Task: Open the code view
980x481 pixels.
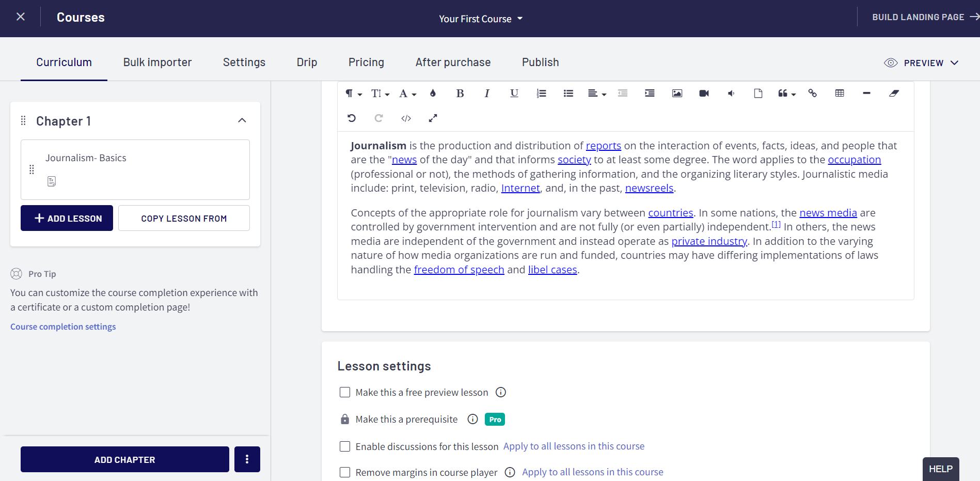Action: pos(406,118)
